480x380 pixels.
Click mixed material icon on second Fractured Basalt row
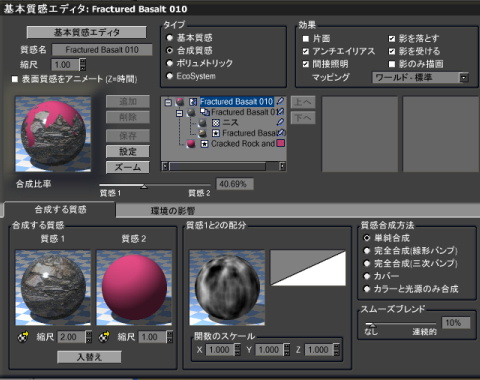pyautogui.click(x=204, y=112)
